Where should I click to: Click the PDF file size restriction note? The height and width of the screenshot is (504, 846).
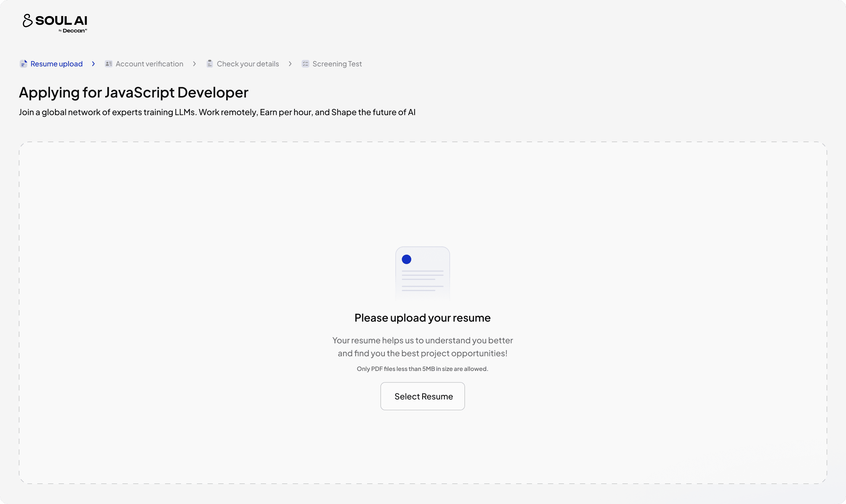point(422,369)
